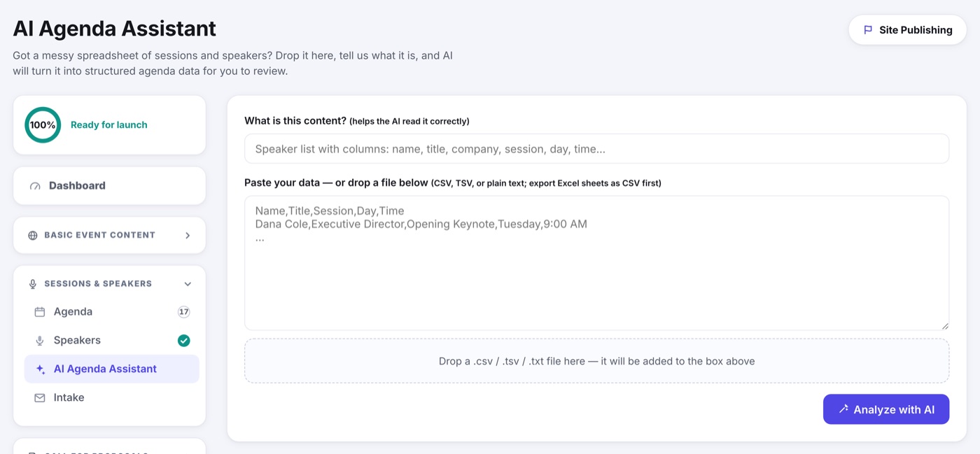Click the microphone icon beside Sessions & Speakers

coord(33,284)
